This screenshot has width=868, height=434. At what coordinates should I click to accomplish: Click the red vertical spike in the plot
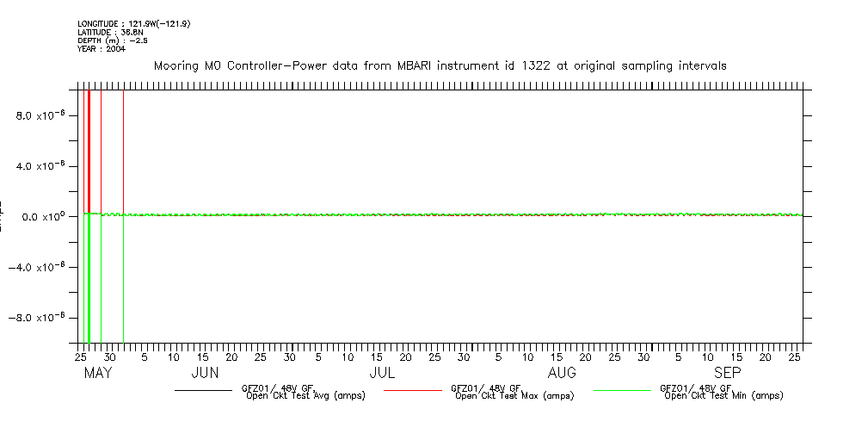point(89,146)
